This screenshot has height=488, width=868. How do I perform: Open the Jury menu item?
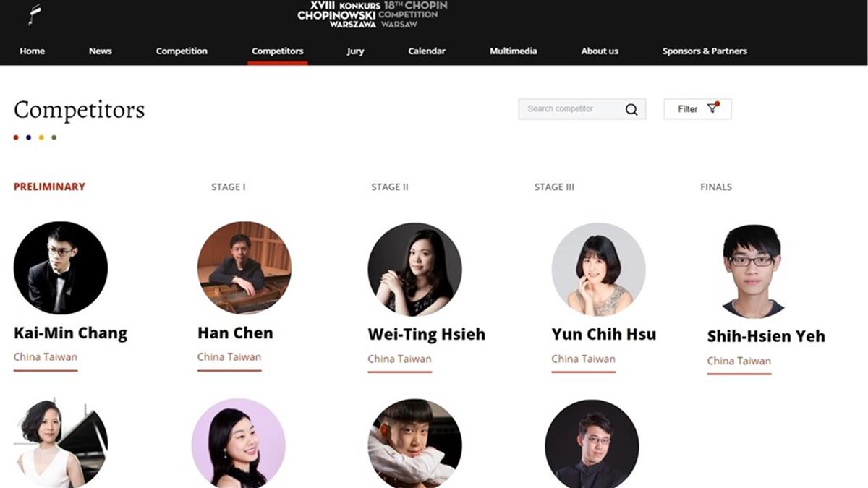point(355,51)
